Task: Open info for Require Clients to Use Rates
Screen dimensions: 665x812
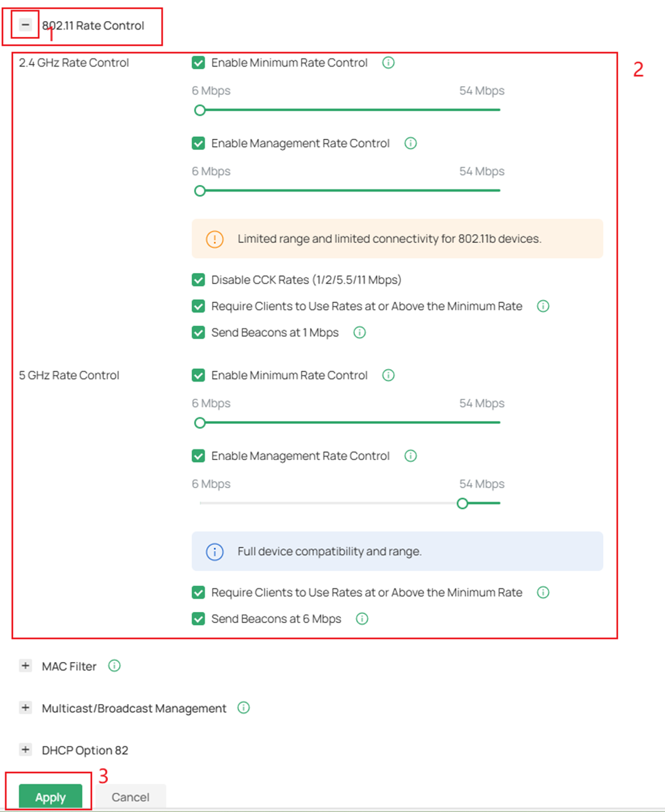Action: coord(543,306)
